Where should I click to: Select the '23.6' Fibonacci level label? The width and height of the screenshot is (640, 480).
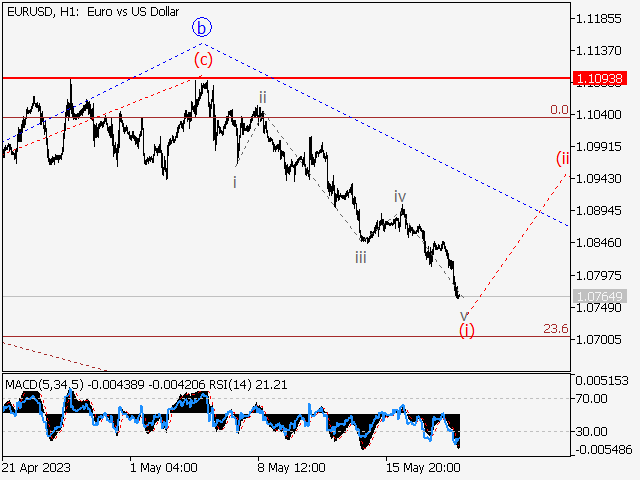click(x=556, y=329)
